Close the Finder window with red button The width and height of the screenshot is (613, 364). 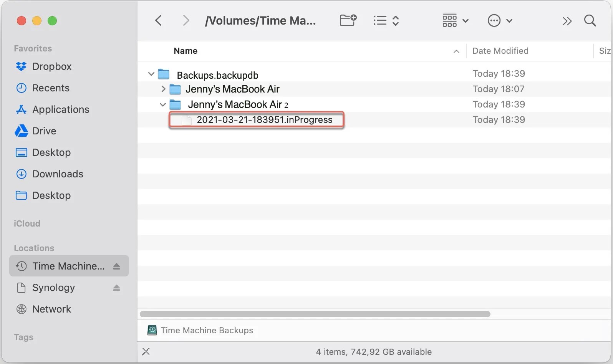22,21
